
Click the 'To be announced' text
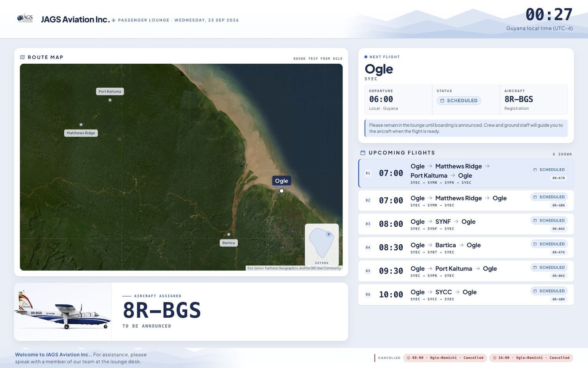click(x=147, y=326)
